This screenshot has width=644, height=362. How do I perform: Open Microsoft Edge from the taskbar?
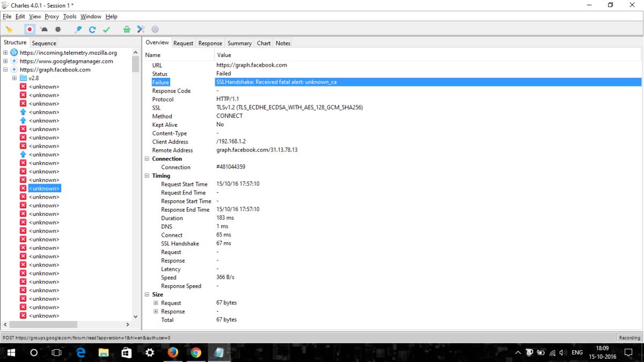click(80, 353)
